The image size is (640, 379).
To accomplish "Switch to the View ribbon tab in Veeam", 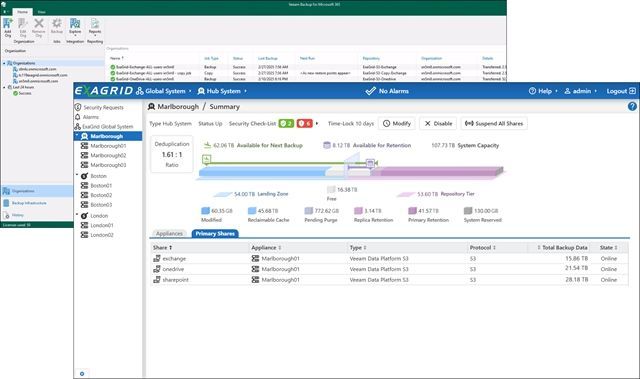I will (x=41, y=12).
